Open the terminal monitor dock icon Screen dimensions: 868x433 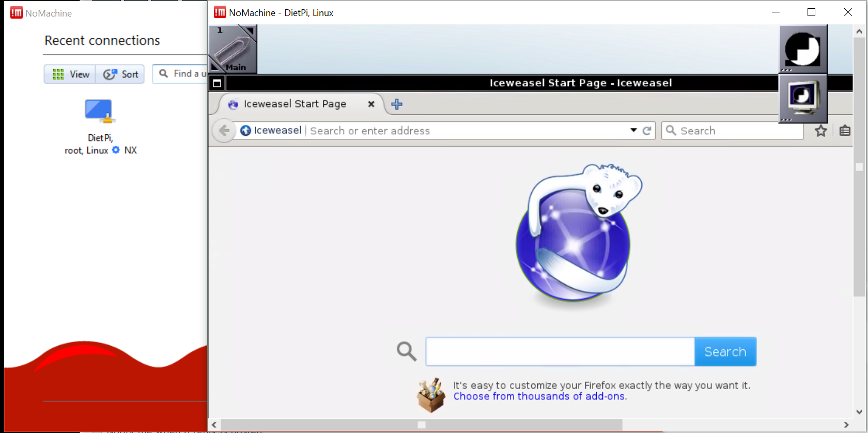pyautogui.click(x=803, y=98)
